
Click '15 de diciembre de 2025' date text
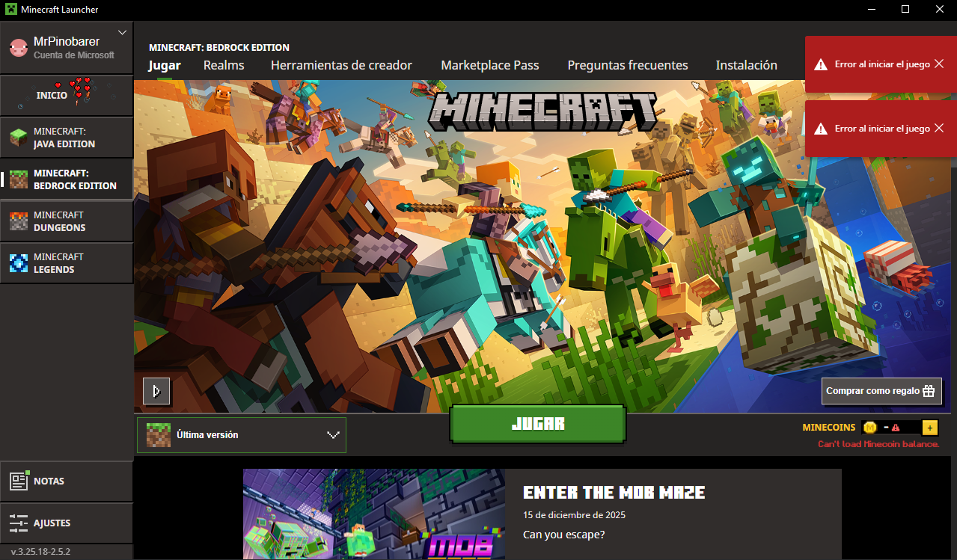pyautogui.click(x=574, y=515)
